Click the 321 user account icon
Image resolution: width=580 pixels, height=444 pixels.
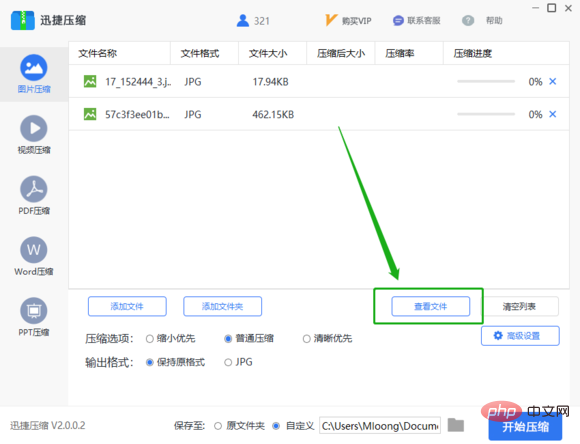(x=243, y=20)
